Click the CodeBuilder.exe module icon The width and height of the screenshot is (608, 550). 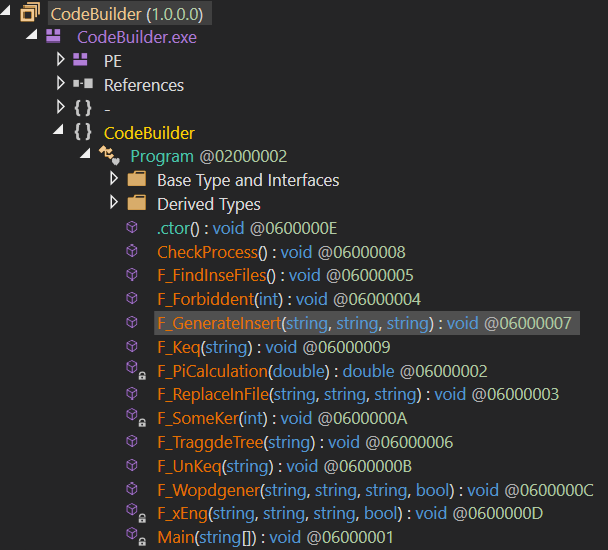[x=55, y=37]
